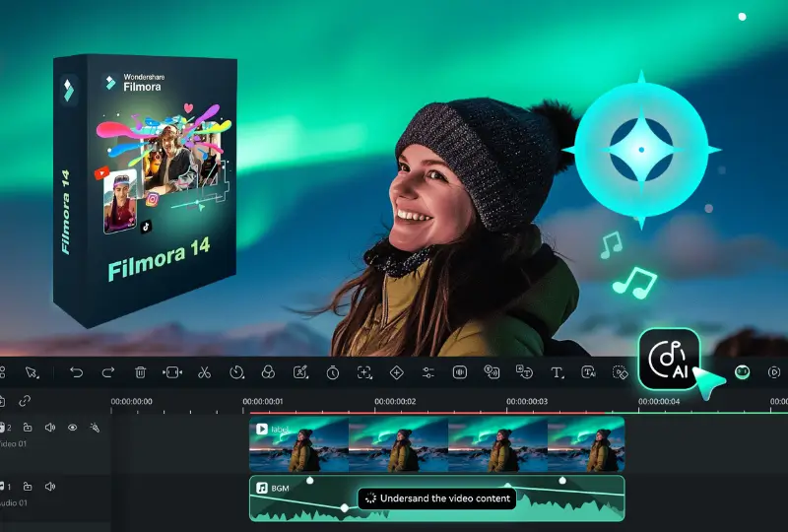Screen dimensions: 788x532
Task: Toggle the link chain icon on timeline
Action: coord(24,401)
